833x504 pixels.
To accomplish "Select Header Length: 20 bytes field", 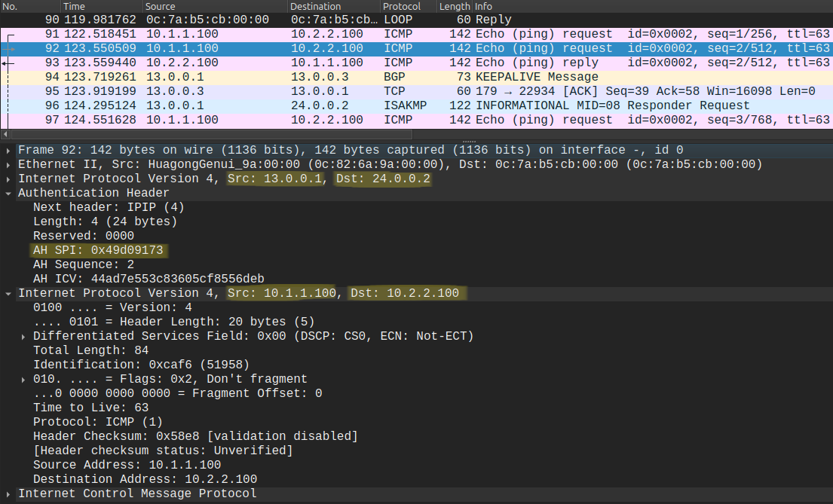I will (x=173, y=322).
